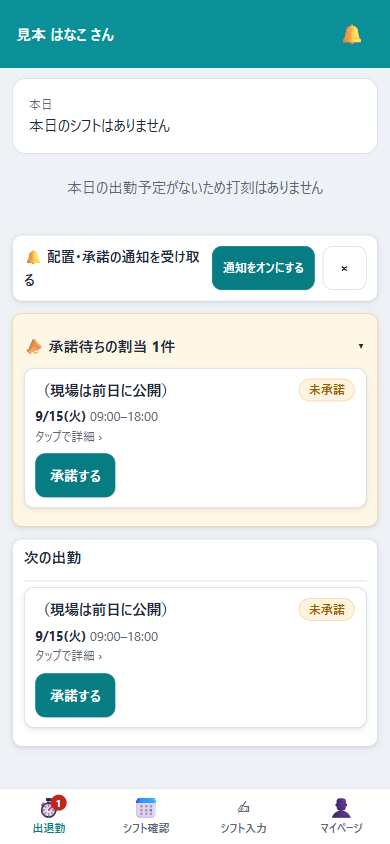The height and width of the screenshot is (844, 390).
Task: Switch to the マイページ tab
Action: pyautogui.click(x=341, y=816)
